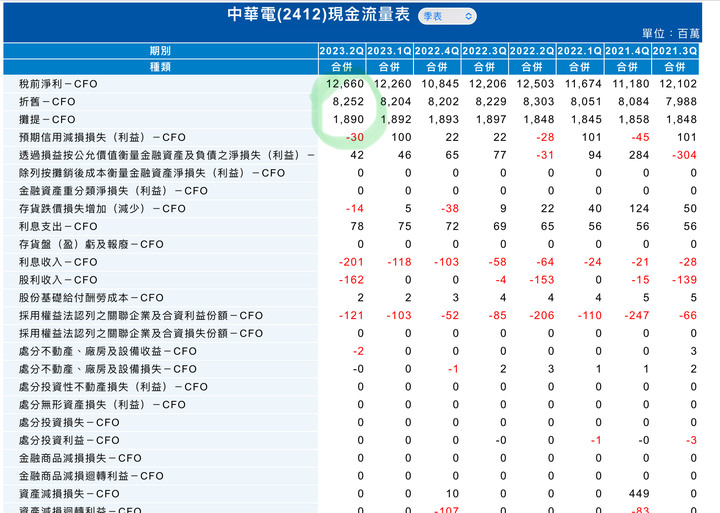Open the 季表 period dropdown

[x=447, y=17]
